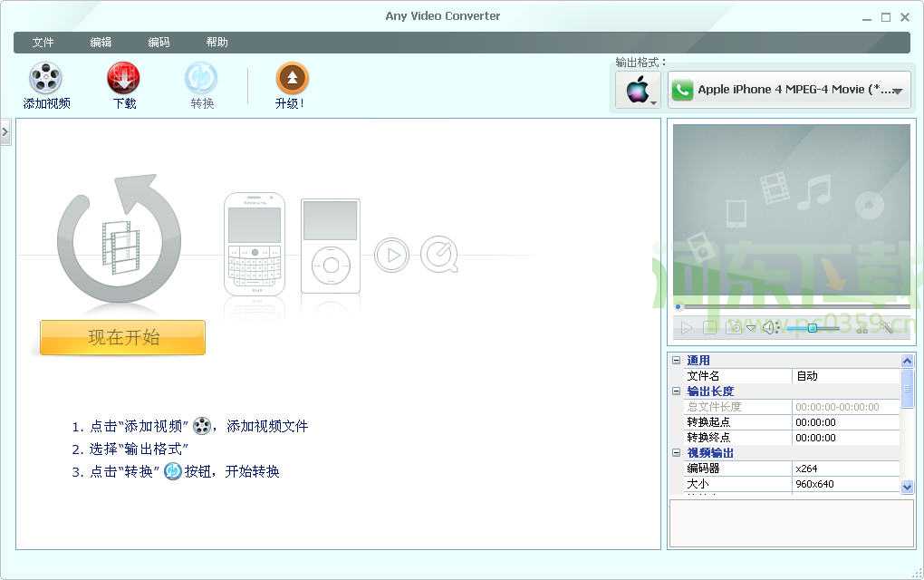This screenshot has width=924, height=580.
Task: Open the 帮助 menu
Action: (x=217, y=42)
